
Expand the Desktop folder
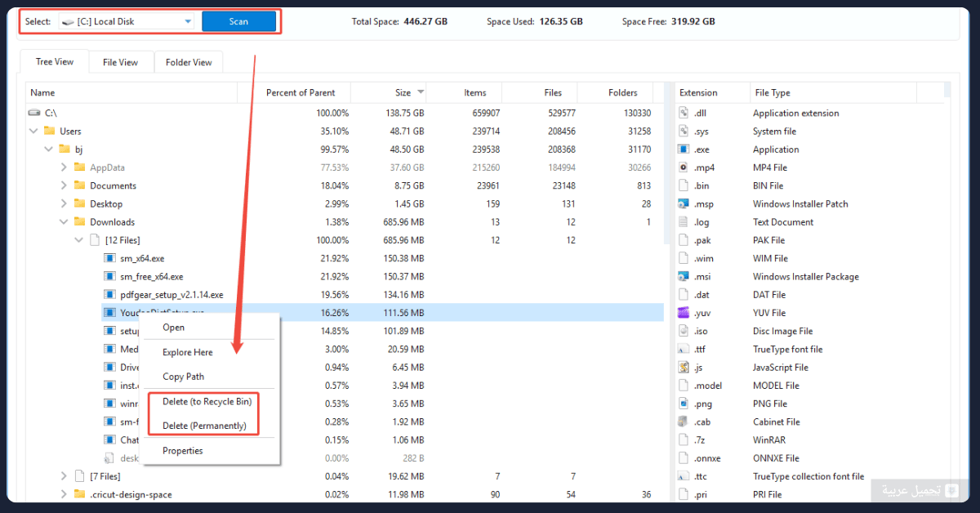click(64, 203)
